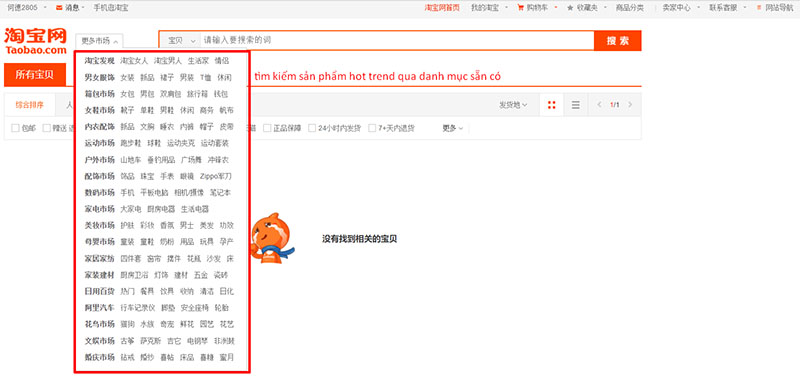Click 行车记录仪 under 阿里汽车

point(137,308)
